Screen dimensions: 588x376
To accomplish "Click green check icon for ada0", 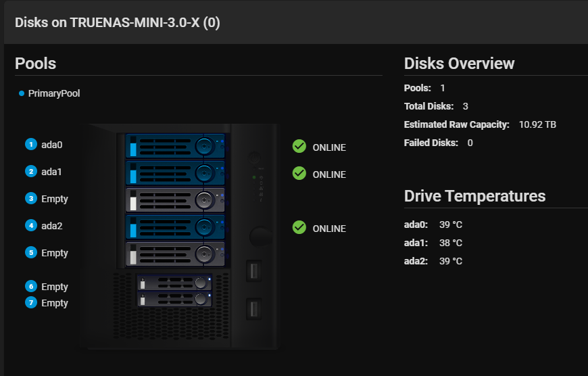I will pyautogui.click(x=299, y=146).
